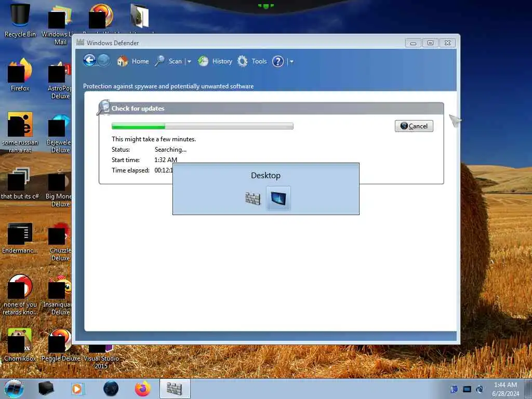532x399 pixels.
Task: Open Bejeweled Deluxe desktop shortcut
Action: point(60,134)
